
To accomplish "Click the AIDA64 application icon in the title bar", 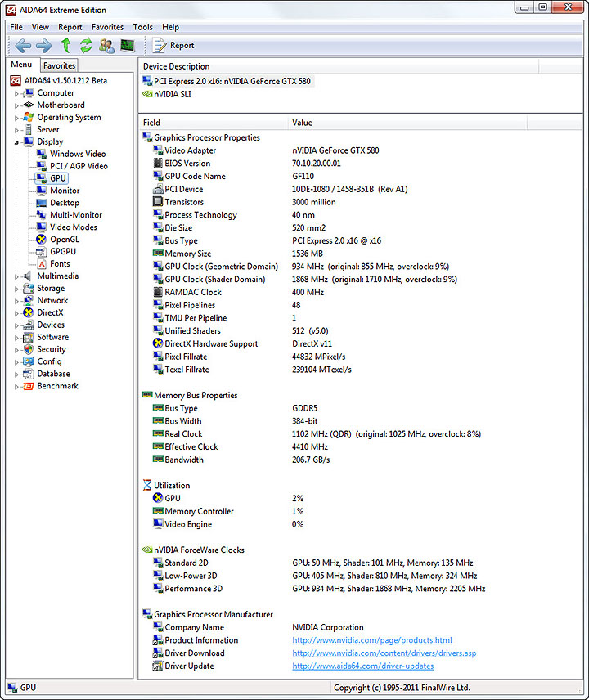I will coord(11,9).
